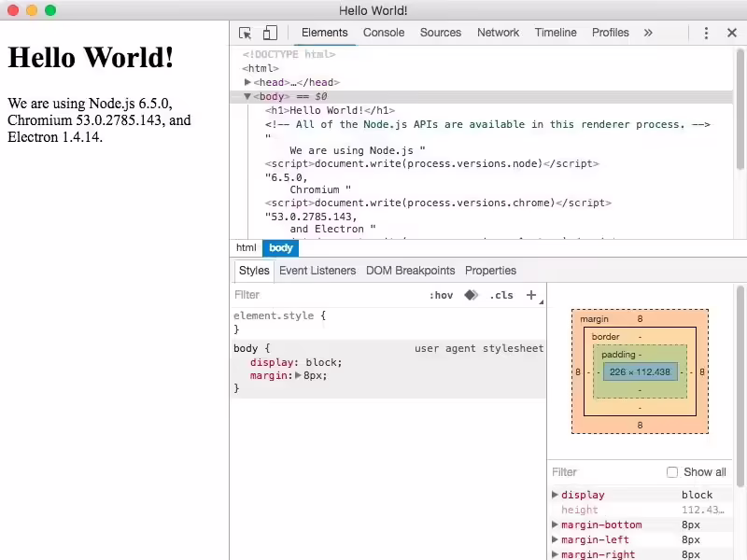Click the .cls class editor icon
The height and width of the screenshot is (560, 747).
pyautogui.click(x=502, y=295)
